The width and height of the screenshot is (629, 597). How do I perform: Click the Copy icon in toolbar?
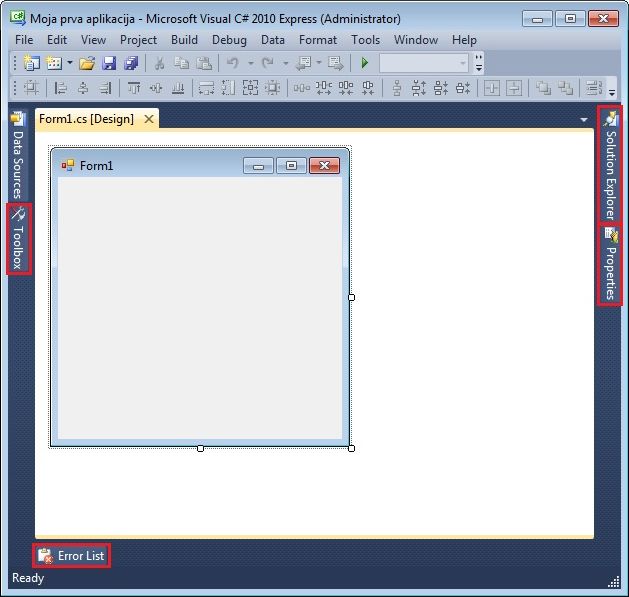coord(181,63)
